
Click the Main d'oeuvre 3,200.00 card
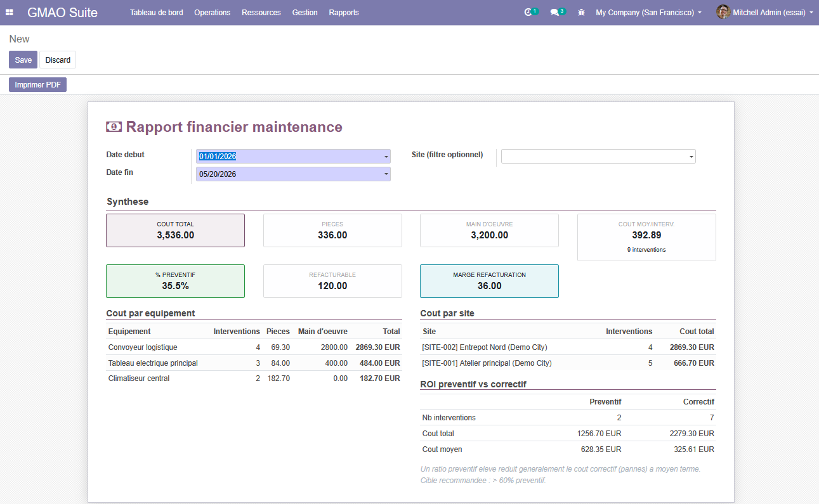point(489,230)
